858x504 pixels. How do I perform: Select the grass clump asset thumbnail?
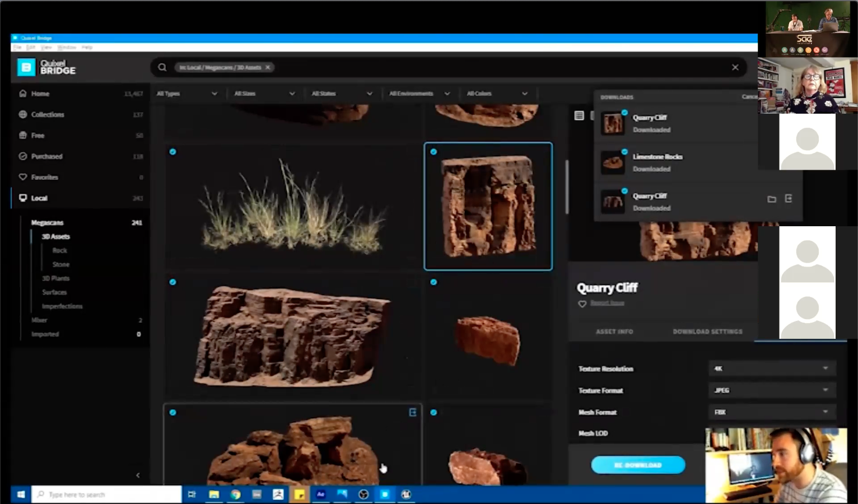click(292, 207)
